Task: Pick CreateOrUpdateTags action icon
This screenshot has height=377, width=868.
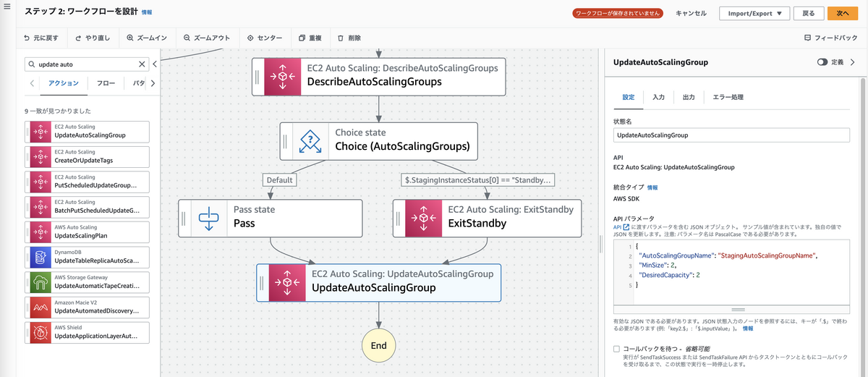Action: tap(40, 156)
